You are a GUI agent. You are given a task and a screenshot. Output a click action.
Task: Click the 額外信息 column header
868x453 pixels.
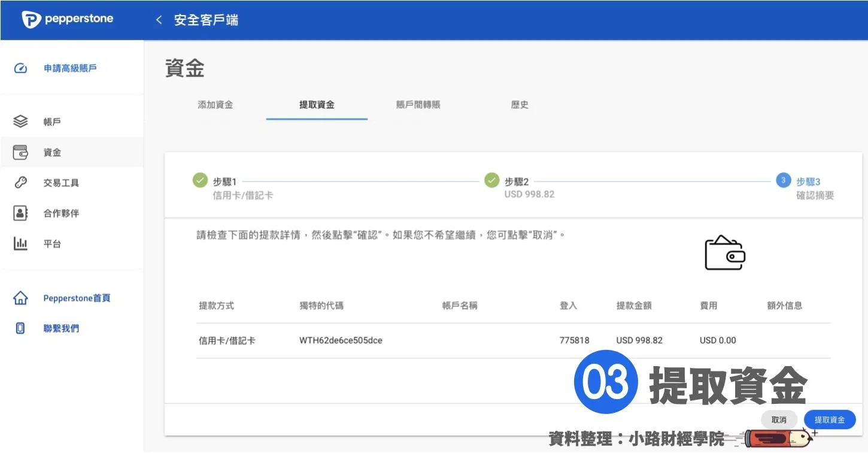(784, 306)
